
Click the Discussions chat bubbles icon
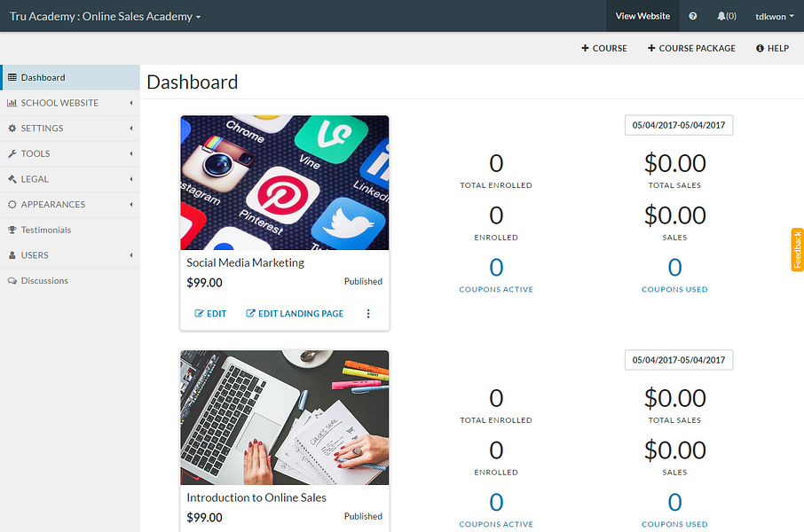(x=12, y=280)
